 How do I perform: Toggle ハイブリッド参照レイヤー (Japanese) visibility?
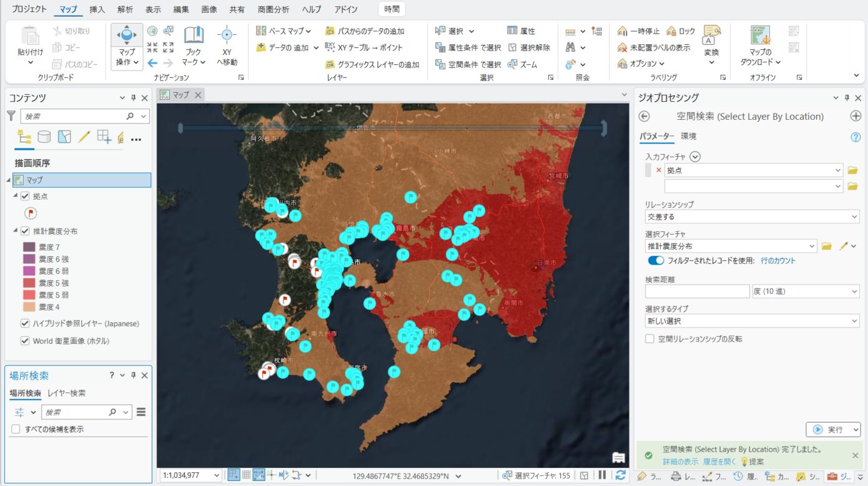[x=25, y=323]
